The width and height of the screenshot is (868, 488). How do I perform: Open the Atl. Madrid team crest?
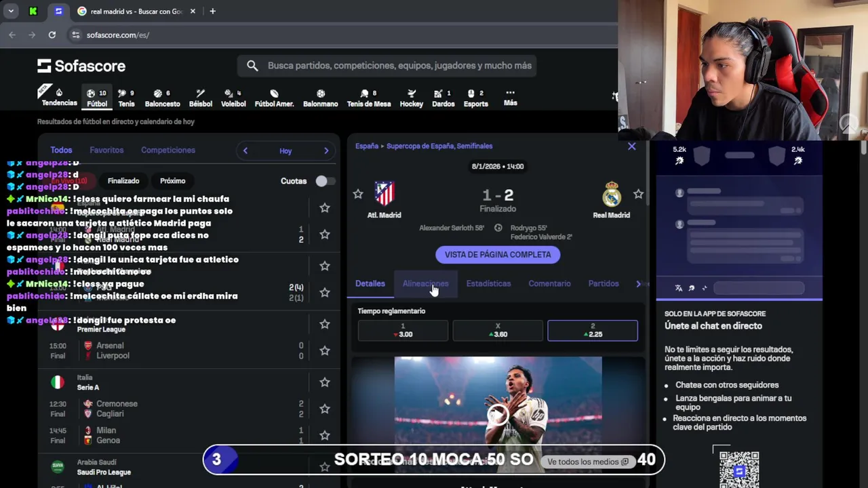384,194
